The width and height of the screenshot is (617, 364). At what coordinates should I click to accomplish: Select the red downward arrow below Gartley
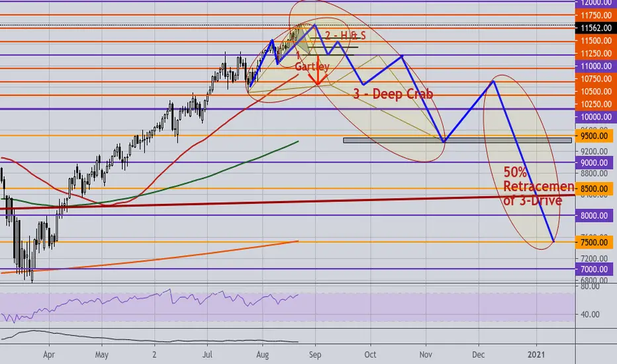coord(318,71)
